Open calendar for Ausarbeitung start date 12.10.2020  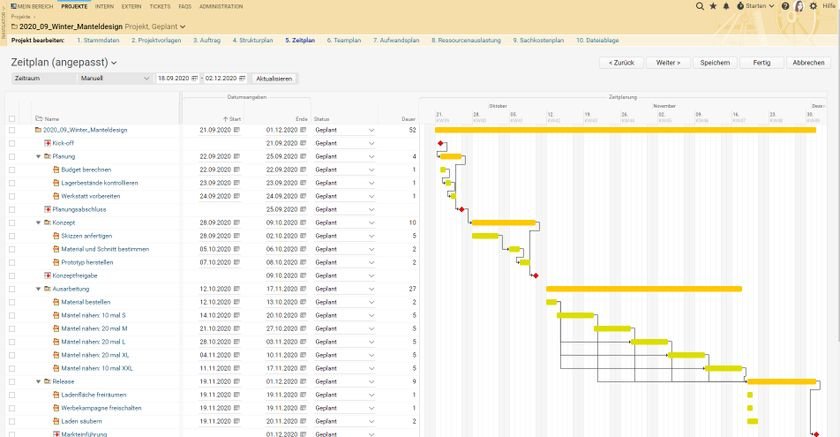pyautogui.click(x=237, y=289)
